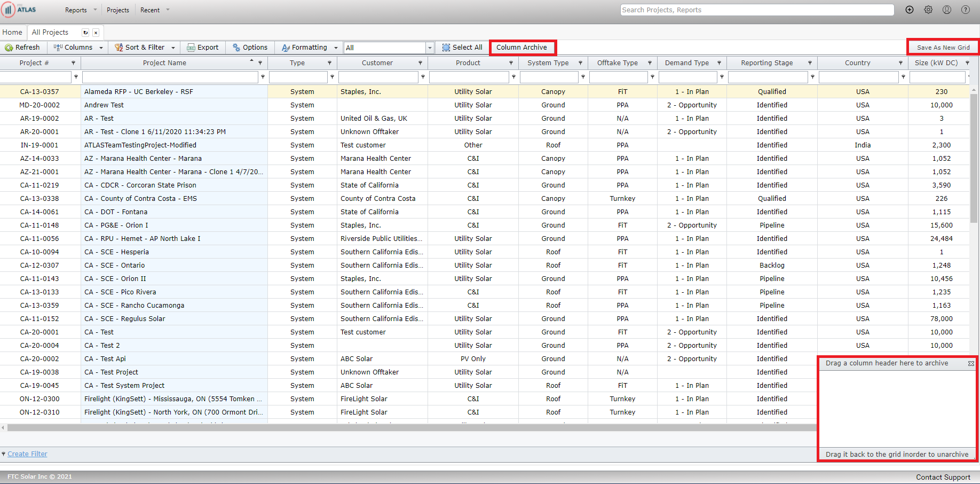Image resolution: width=980 pixels, height=484 pixels.
Task: Click the funnel beside the Offtake Type filter box
Action: pos(652,77)
